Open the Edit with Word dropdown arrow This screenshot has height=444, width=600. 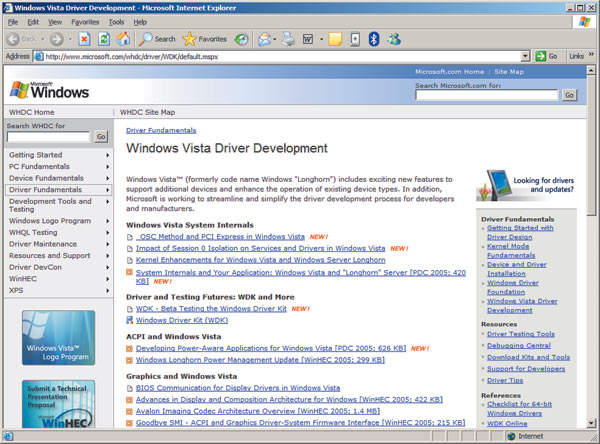(x=321, y=39)
